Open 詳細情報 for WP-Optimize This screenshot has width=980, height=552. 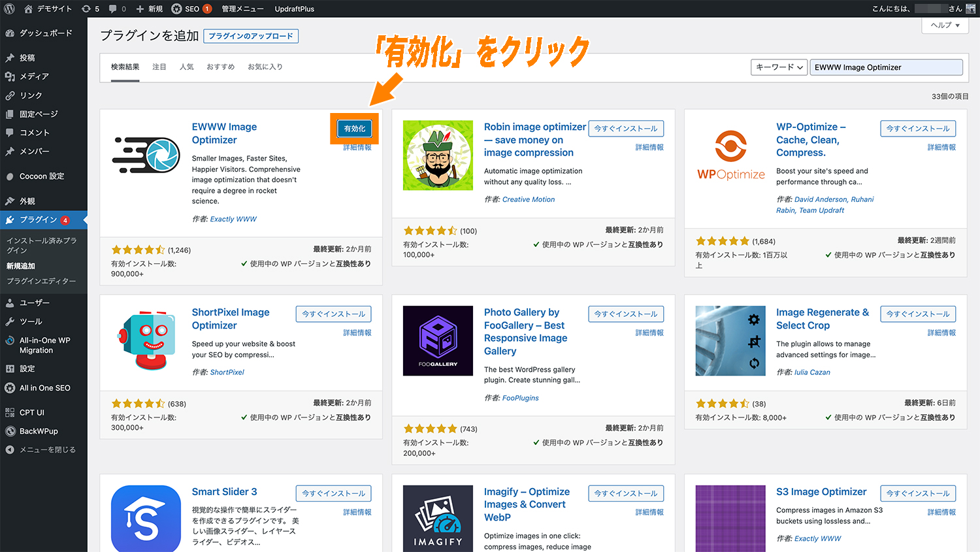[941, 147]
